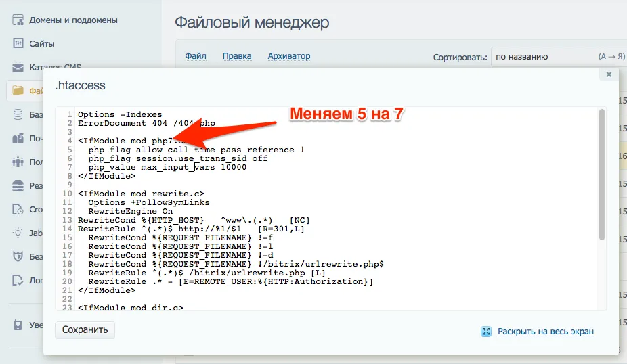The image size is (627, 364).
Task: Click RewriteCond !/bitrix/urlrewrite.php$ line
Action: [x=236, y=264]
